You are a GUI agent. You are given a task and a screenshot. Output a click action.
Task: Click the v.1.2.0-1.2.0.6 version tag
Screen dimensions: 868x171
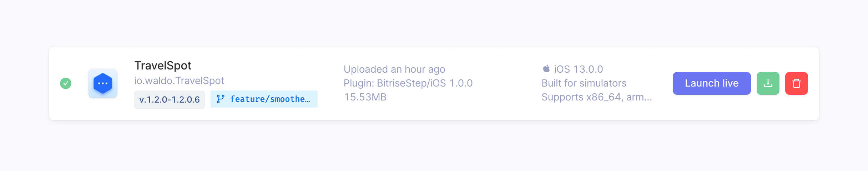[x=170, y=99]
